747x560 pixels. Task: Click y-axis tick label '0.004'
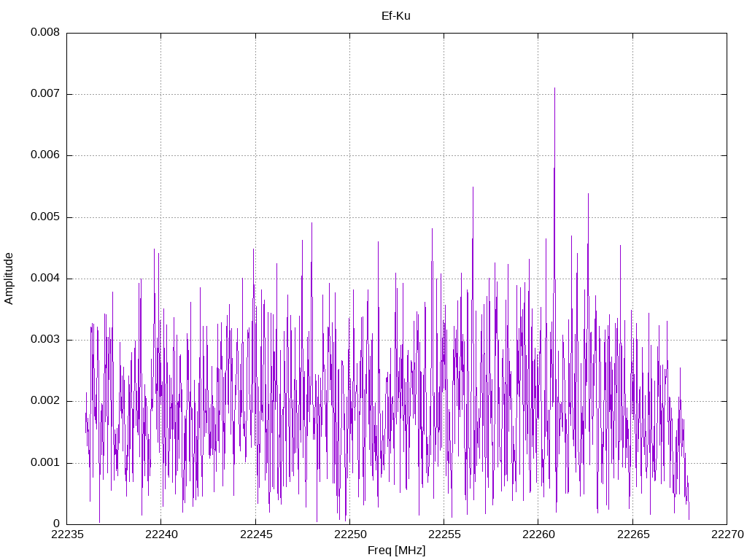[45, 279]
